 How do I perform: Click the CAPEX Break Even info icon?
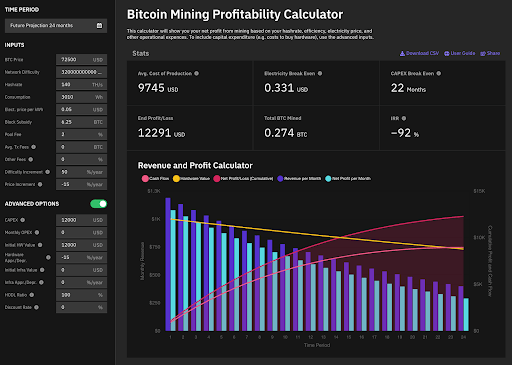coord(439,73)
